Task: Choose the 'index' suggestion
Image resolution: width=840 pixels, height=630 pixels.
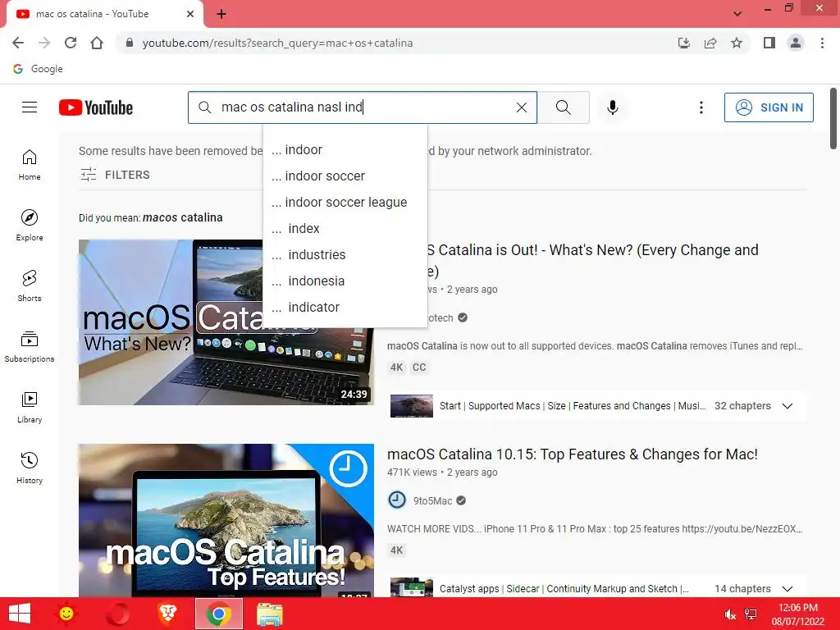Action: 345,228
